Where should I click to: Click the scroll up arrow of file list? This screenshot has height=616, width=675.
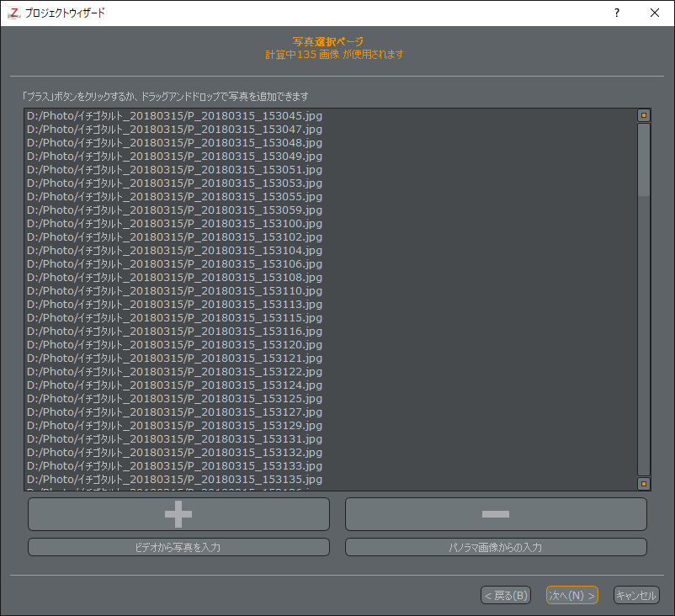pos(644,115)
